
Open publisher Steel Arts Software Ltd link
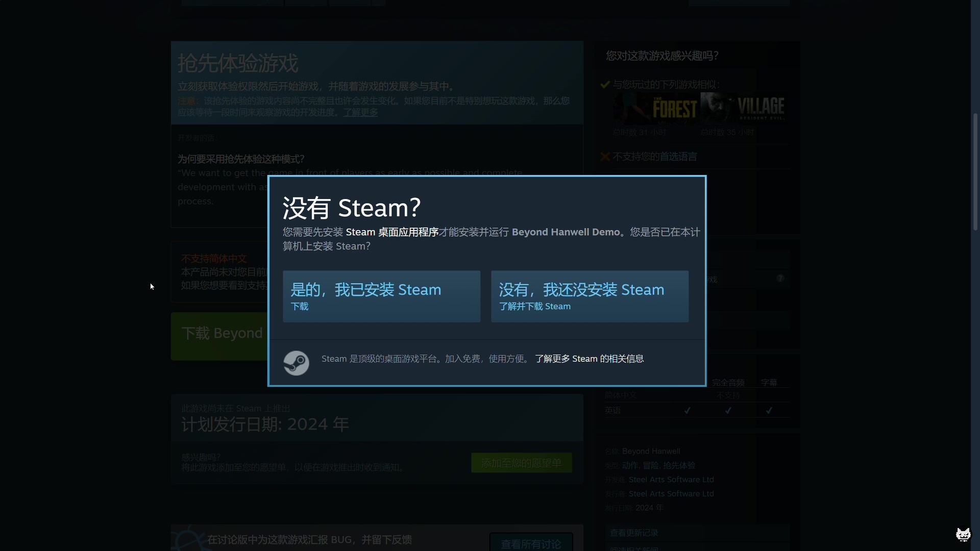671,494
